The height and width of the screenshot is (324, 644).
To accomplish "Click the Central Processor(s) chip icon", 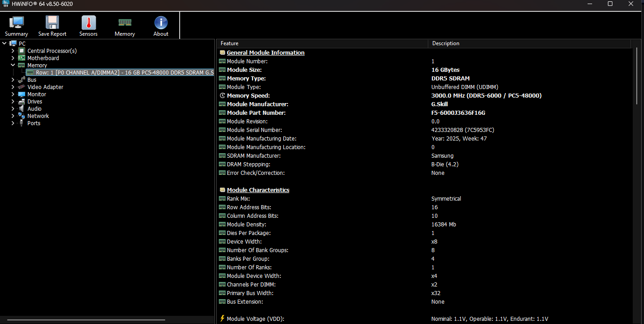I will tap(21, 51).
